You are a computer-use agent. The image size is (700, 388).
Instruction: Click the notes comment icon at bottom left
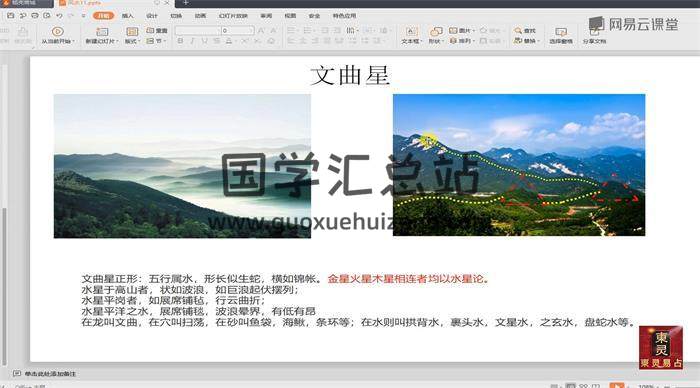click(17, 373)
